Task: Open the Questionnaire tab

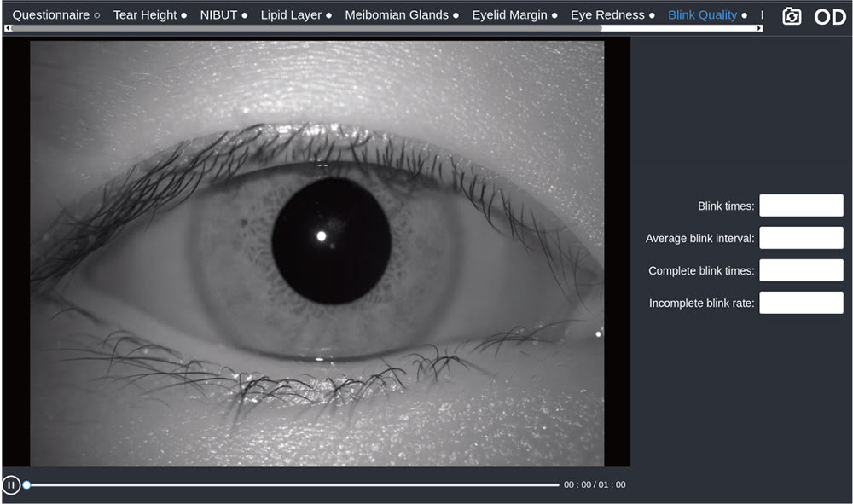Action: click(x=56, y=15)
